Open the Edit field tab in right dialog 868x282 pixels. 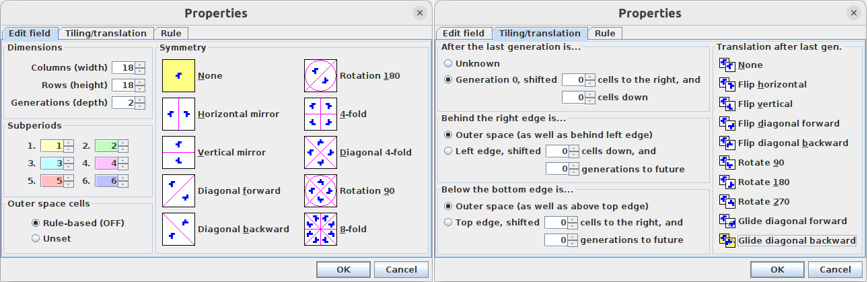click(464, 33)
